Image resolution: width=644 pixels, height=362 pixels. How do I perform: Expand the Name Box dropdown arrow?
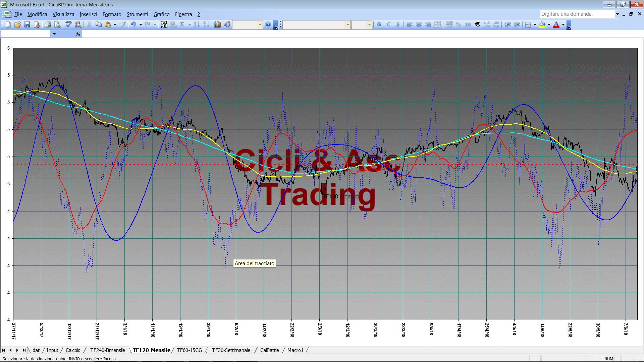click(x=54, y=34)
